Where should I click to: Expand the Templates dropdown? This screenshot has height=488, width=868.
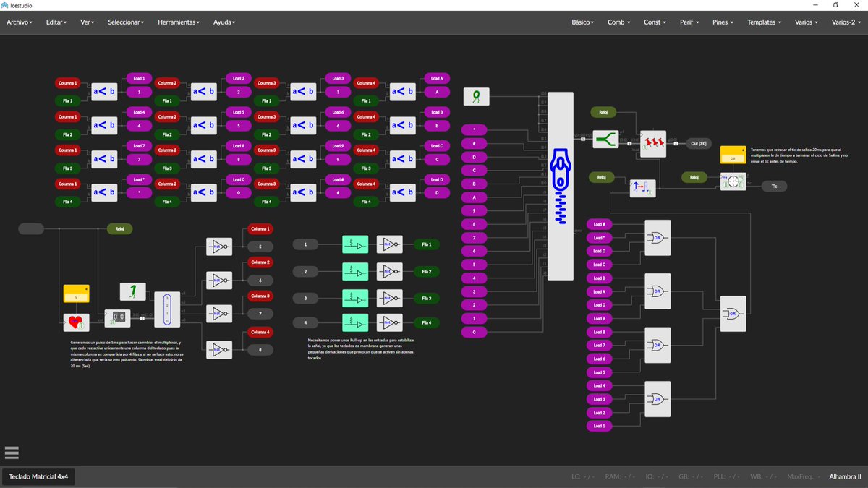coord(765,22)
